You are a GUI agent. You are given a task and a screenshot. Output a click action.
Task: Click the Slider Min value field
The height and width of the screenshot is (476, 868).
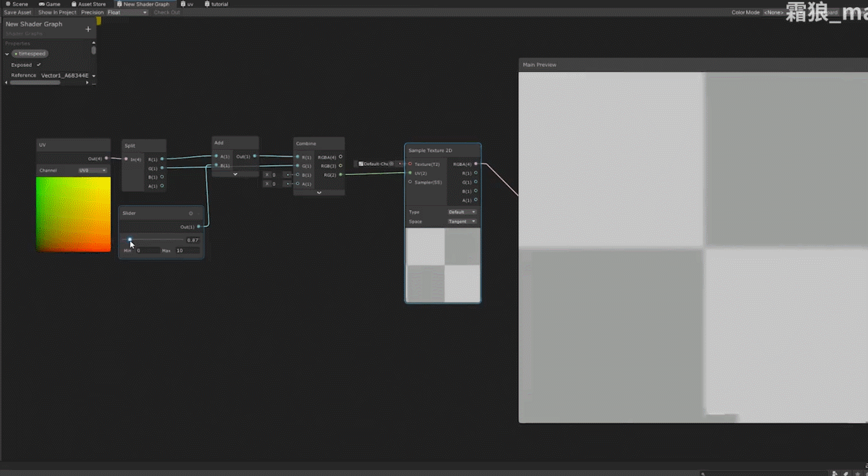(x=148, y=251)
